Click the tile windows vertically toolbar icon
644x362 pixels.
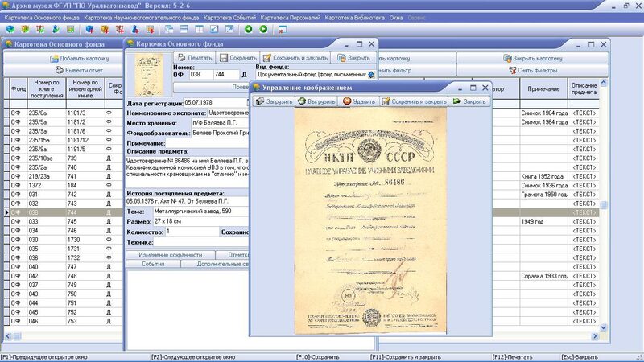tap(199, 29)
